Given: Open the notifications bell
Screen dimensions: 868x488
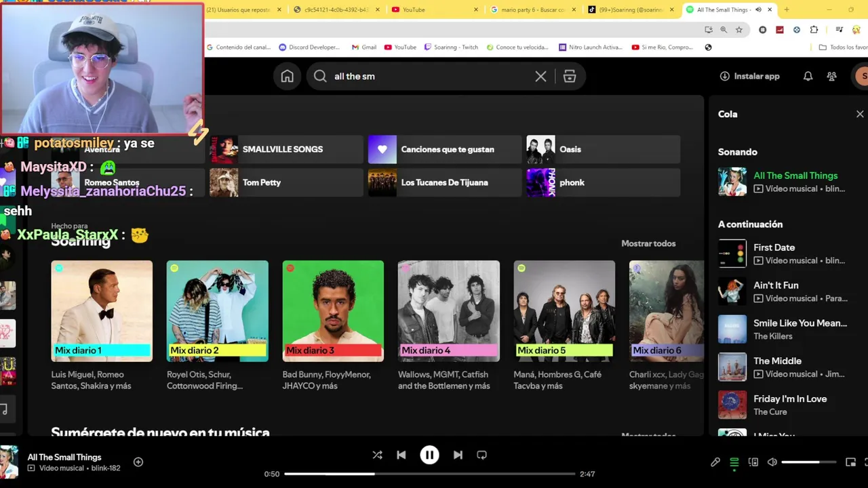Looking at the screenshot, I should pos(808,77).
